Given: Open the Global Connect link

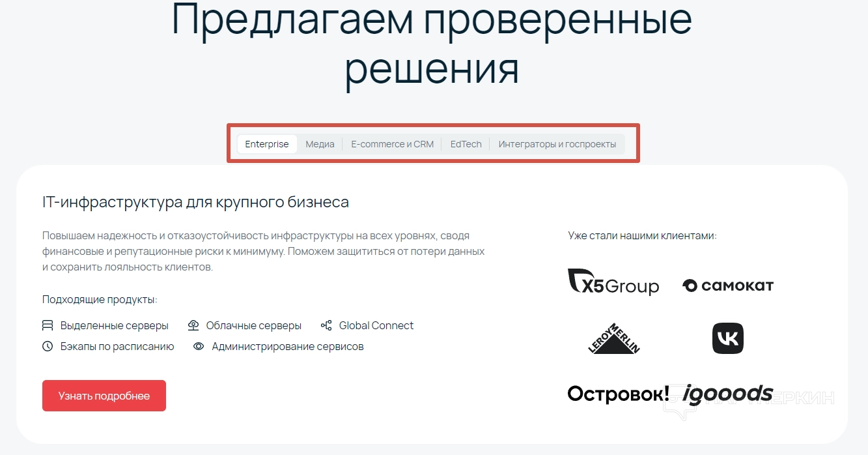Looking at the screenshot, I should [x=376, y=325].
